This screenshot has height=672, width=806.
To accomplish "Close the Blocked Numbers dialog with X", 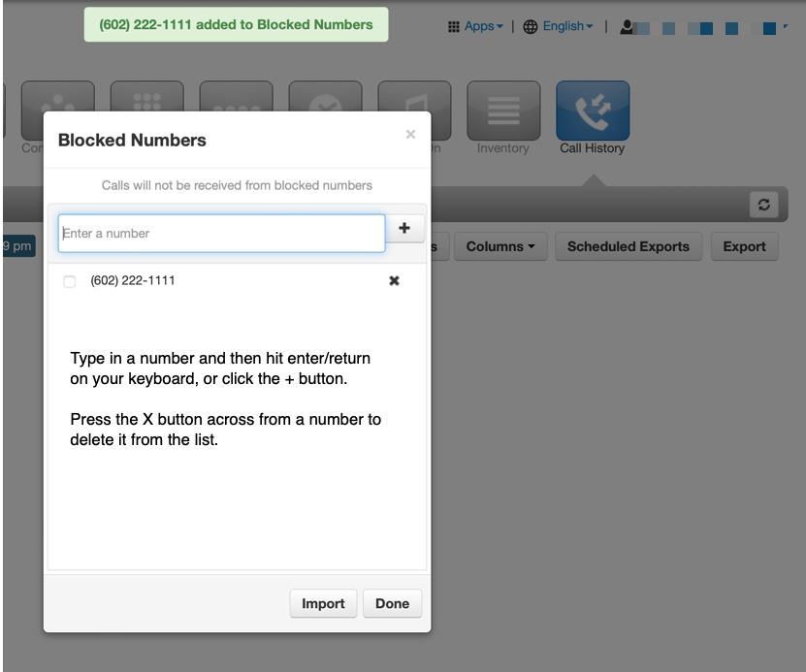I will 410,135.
